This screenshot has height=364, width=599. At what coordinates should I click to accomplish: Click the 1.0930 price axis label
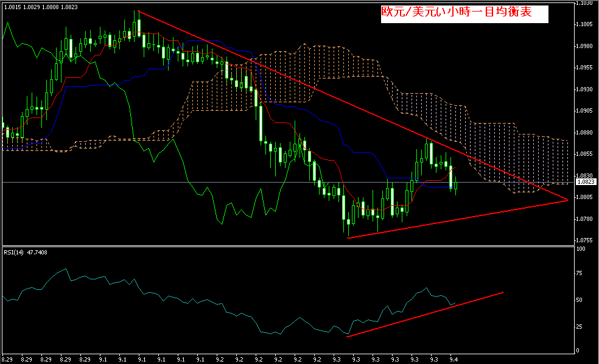(x=584, y=89)
